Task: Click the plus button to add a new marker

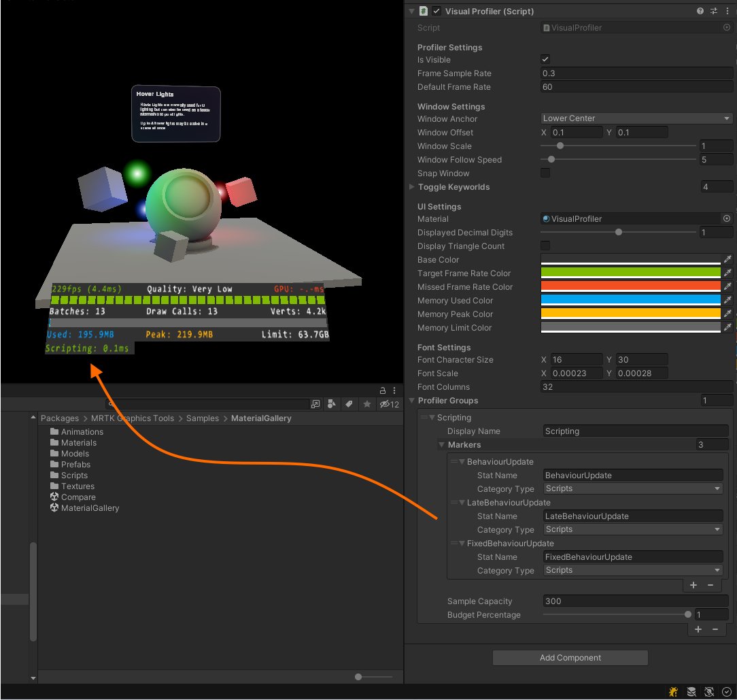Action: [x=693, y=585]
